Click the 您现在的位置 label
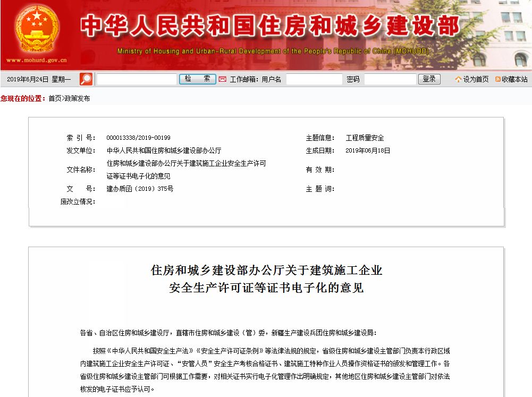Image resolution: width=532 pixels, height=397 pixels. (23, 98)
